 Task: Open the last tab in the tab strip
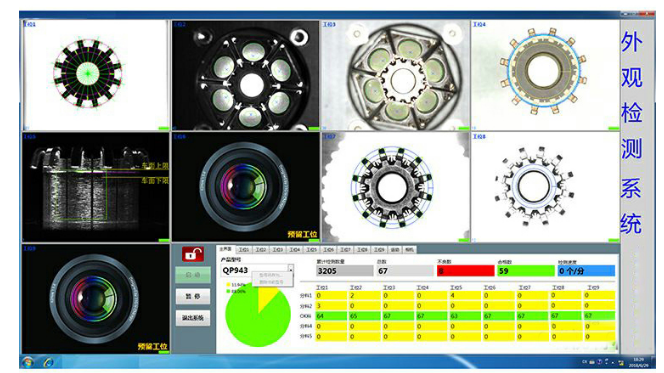[x=409, y=250]
